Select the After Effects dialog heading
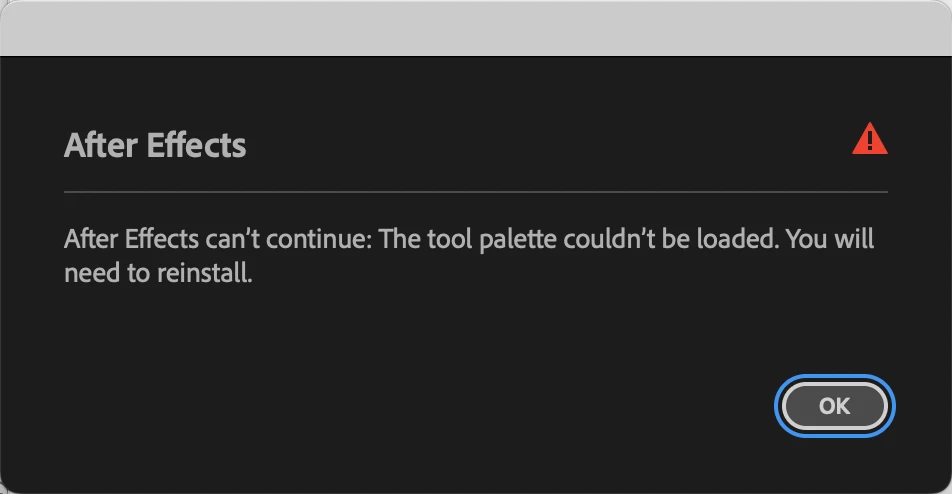This screenshot has height=494, width=952. pyautogui.click(x=155, y=145)
